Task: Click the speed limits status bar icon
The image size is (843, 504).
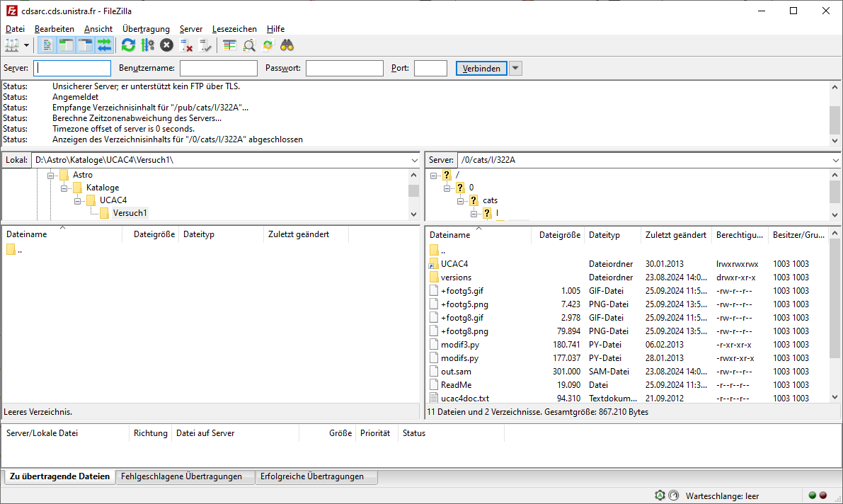Action: 674,496
